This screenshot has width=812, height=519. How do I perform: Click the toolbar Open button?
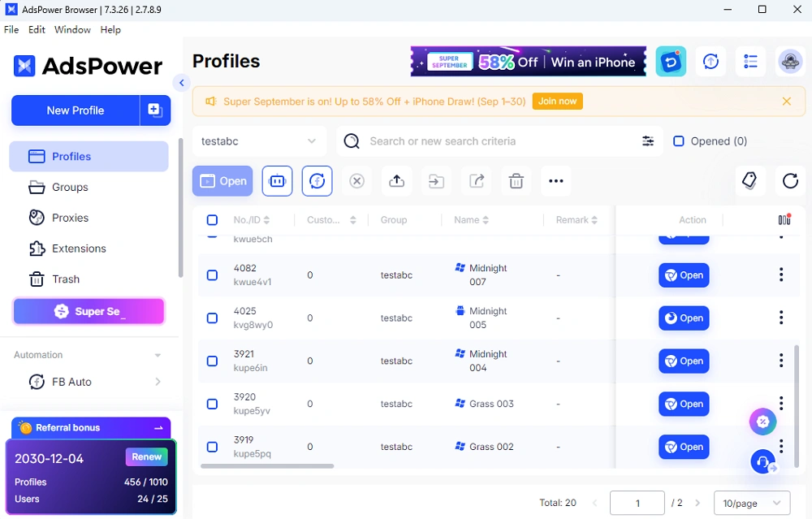[x=222, y=181]
